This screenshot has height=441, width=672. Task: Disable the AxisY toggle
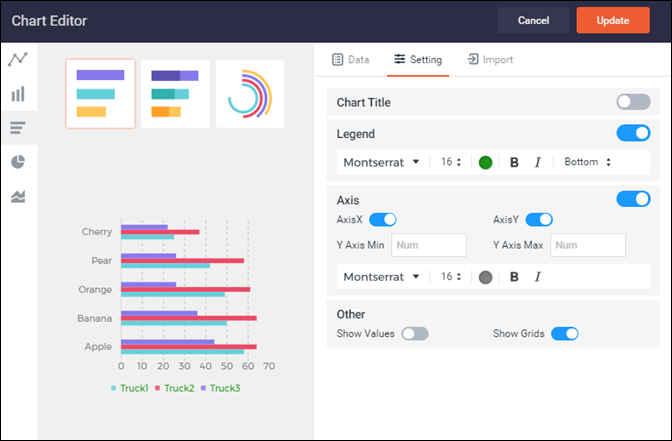(539, 219)
